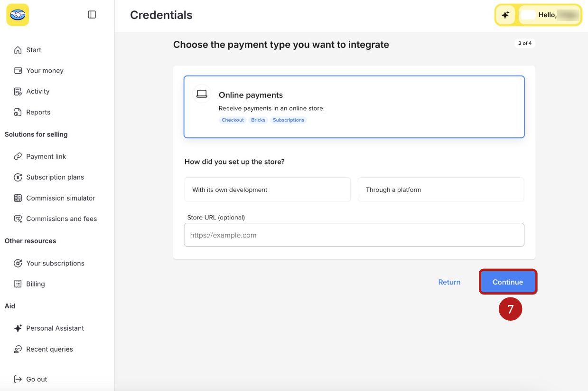
Task: Open Commissions and fees page
Action: coord(62,219)
